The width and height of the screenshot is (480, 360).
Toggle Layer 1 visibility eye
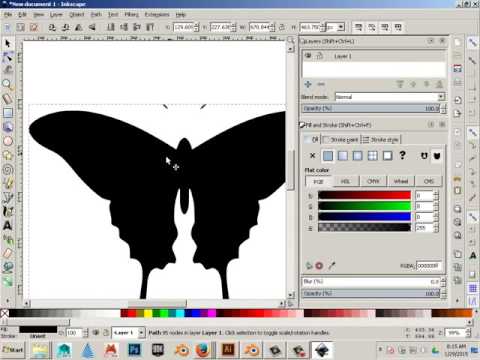click(x=308, y=56)
